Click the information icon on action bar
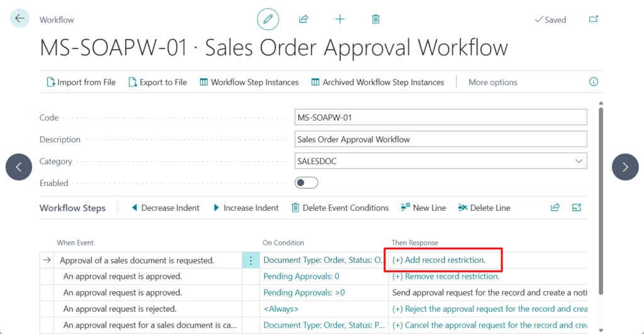Viewport: 644px width, 334px height. coord(593,82)
